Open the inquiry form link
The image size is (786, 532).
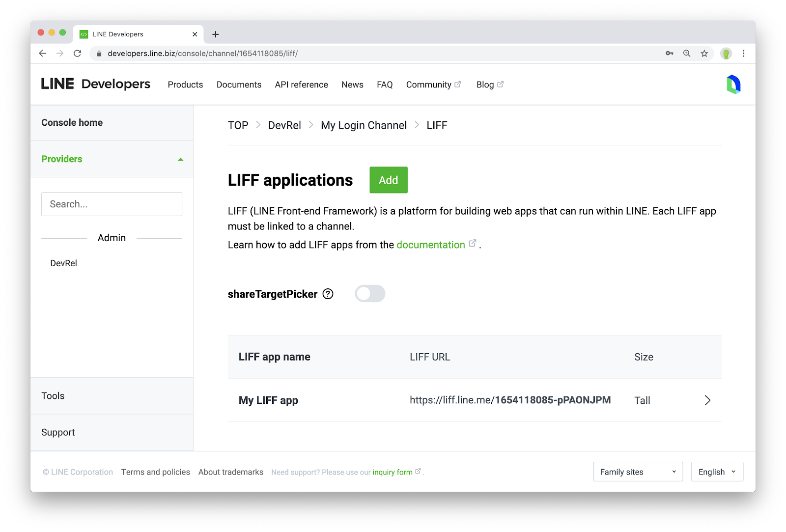pos(393,472)
